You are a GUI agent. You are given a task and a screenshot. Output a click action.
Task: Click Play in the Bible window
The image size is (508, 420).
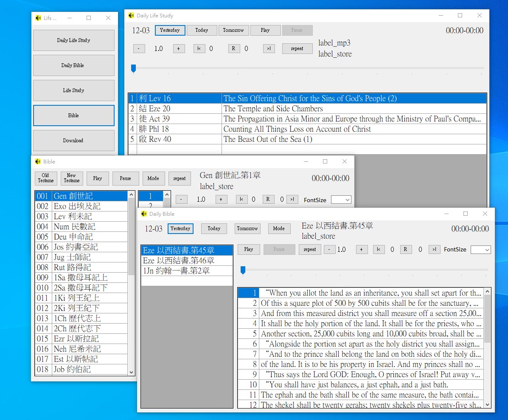click(x=98, y=178)
